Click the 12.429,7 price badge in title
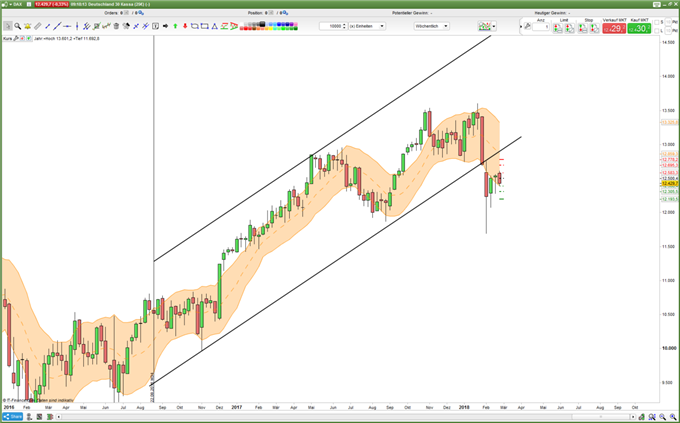This screenshot has width=680, height=423. tap(51, 4)
